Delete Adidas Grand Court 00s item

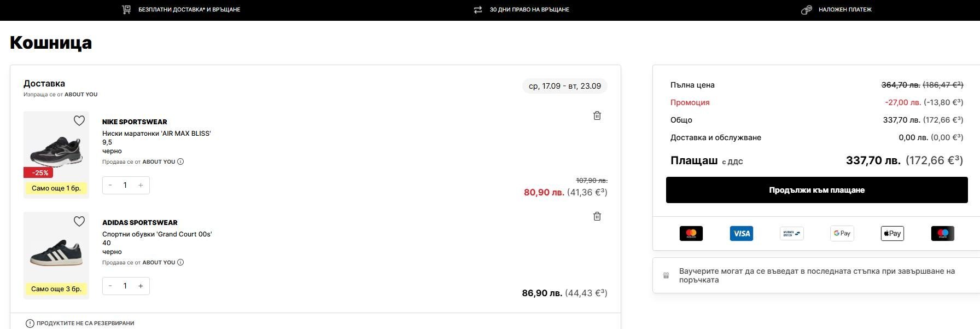597,216
